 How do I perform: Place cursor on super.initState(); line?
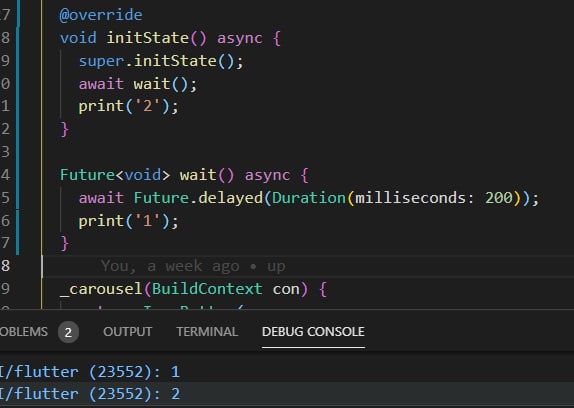[161, 61]
